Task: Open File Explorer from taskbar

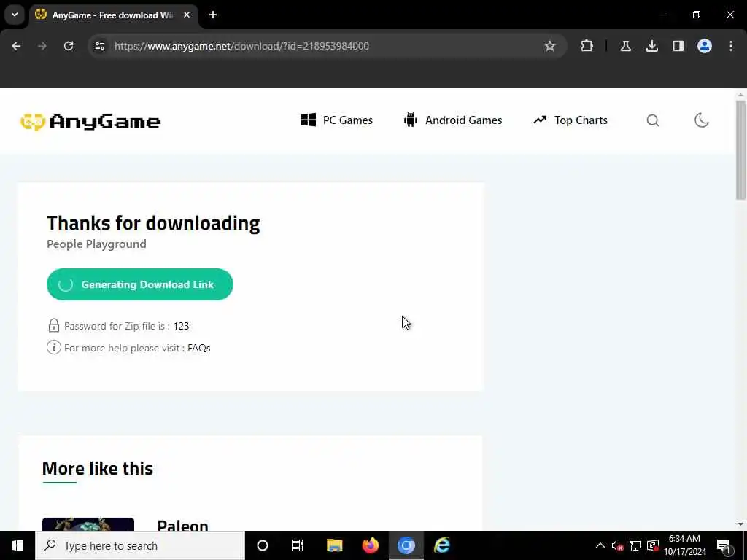Action: [x=334, y=545]
